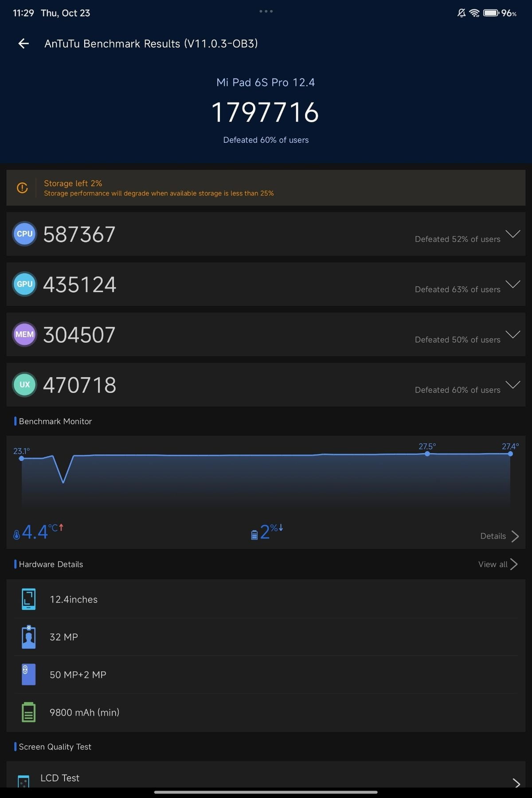Open Hardware Details View all link
This screenshot has width=532, height=798.
click(x=497, y=564)
